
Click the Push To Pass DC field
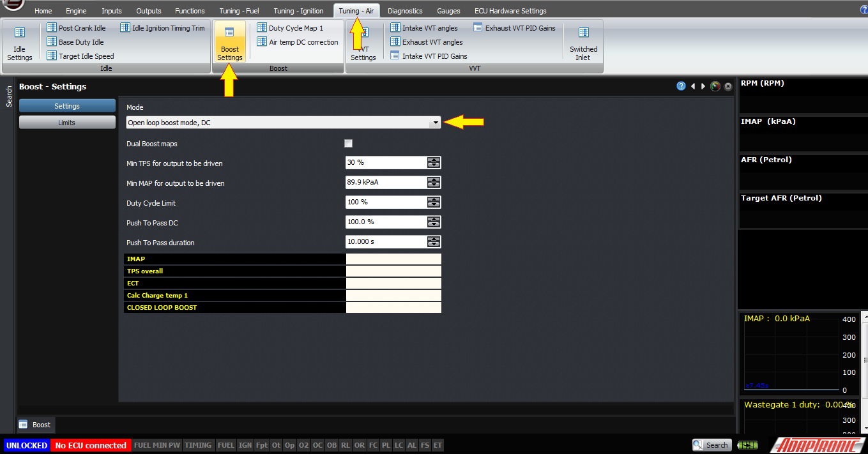pyautogui.click(x=386, y=222)
